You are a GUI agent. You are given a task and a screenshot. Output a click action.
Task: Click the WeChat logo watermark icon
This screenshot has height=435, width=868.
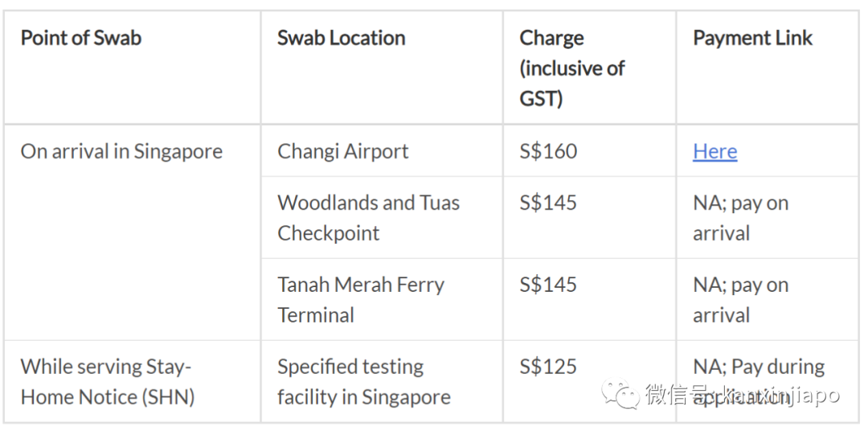(622, 394)
